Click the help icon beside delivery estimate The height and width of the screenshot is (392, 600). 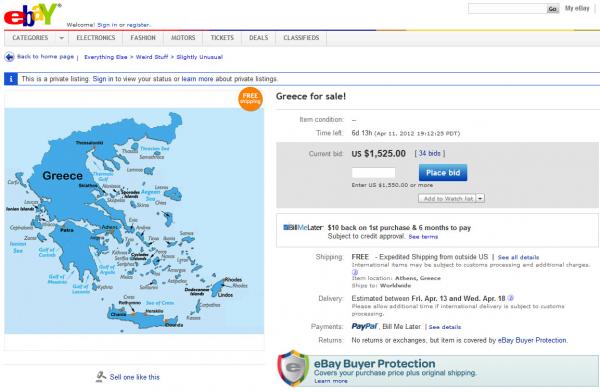click(510, 298)
